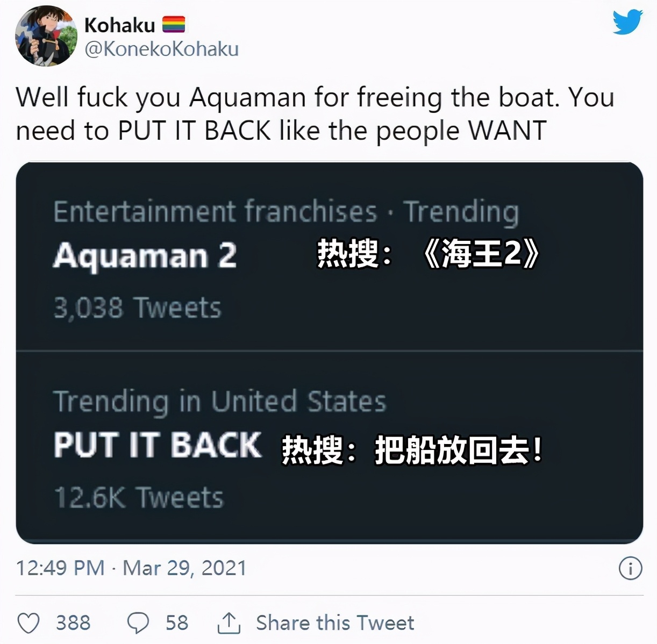Click the Twitter bird logo

click(627, 22)
